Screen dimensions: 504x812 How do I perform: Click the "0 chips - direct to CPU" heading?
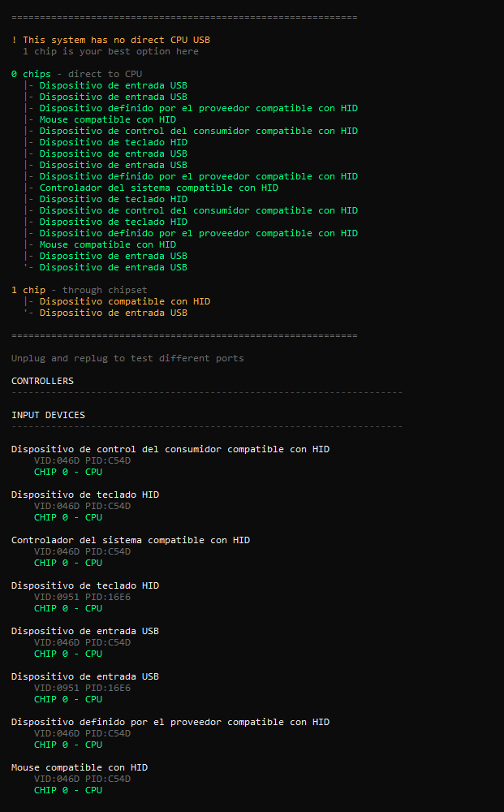[76, 74]
